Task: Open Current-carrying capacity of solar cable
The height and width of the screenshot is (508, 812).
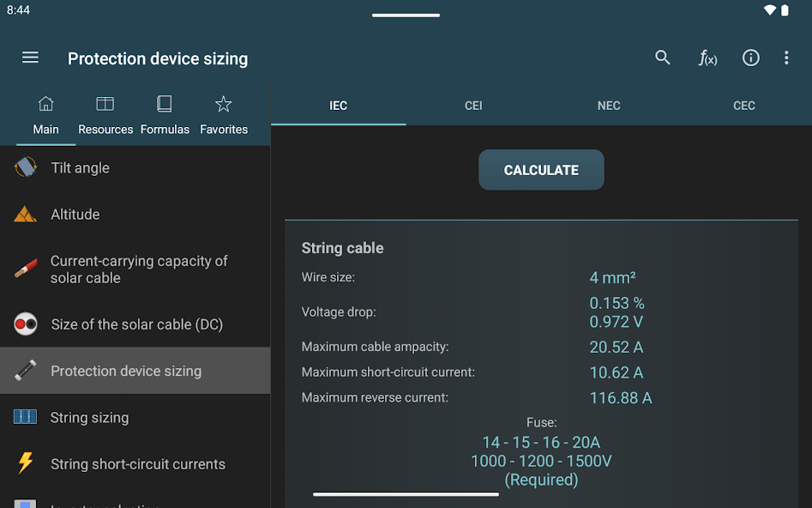Action: pyautogui.click(x=135, y=269)
